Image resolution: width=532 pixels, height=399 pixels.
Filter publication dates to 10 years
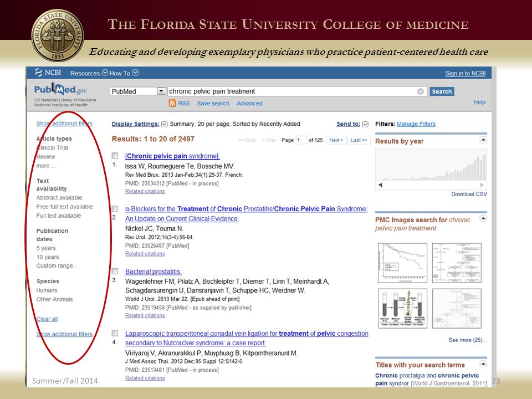pos(48,257)
